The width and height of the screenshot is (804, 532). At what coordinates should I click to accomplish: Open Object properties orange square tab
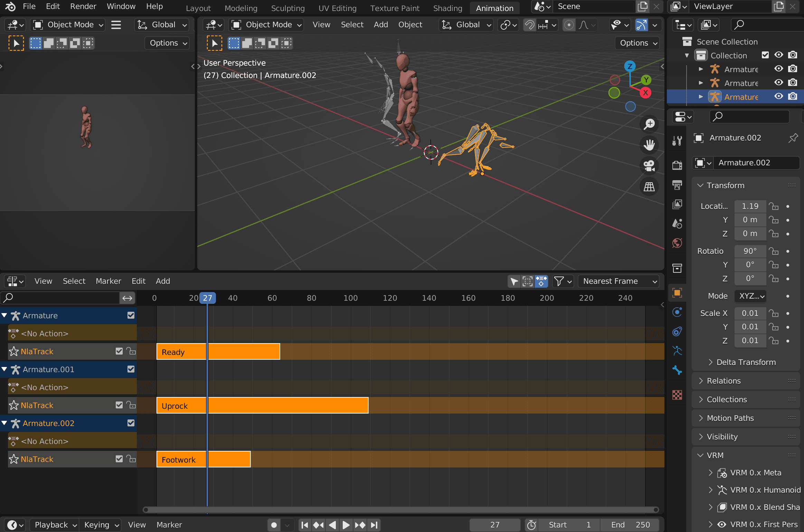pos(677,293)
